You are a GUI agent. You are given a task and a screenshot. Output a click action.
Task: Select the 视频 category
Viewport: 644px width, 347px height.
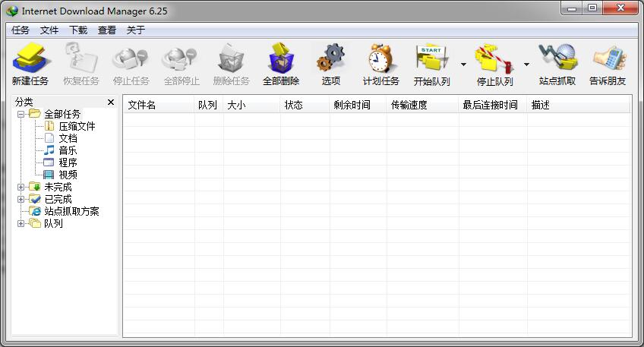[68, 175]
